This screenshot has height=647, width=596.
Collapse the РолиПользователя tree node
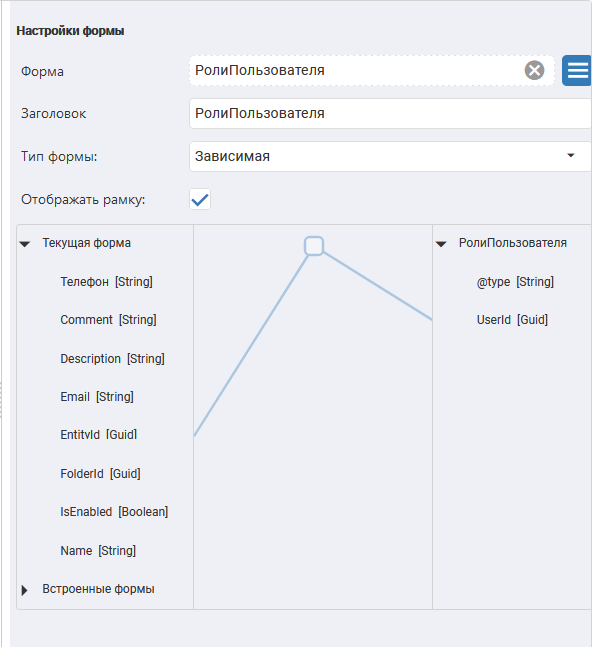pyautogui.click(x=441, y=244)
